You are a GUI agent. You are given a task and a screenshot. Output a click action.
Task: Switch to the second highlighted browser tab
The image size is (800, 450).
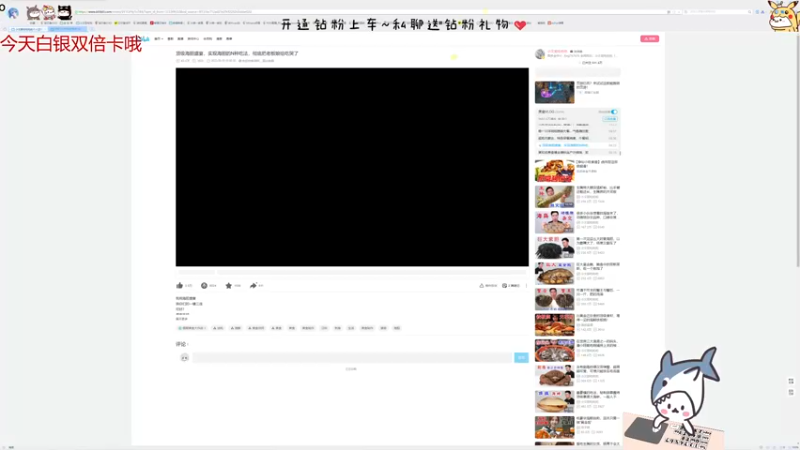click(68, 29)
